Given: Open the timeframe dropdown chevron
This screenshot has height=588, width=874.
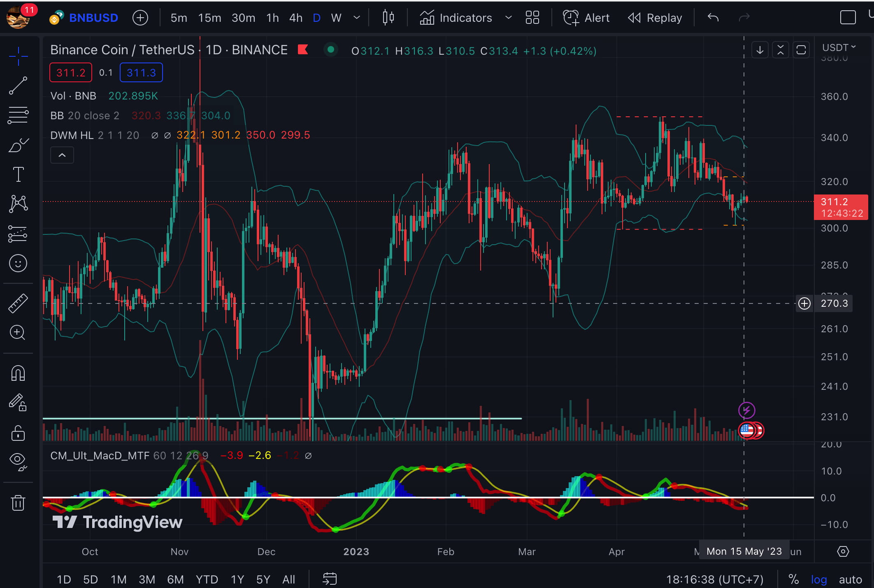Looking at the screenshot, I should [x=356, y=18].
